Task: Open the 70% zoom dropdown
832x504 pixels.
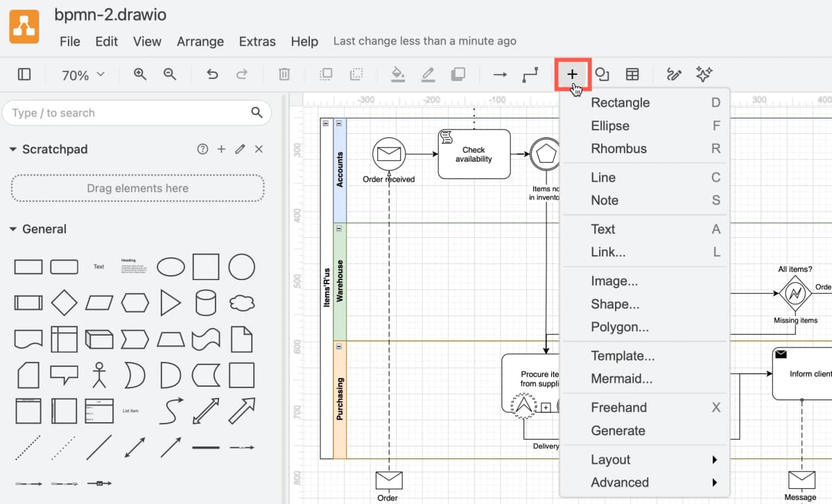Action: tap(83, 75)
